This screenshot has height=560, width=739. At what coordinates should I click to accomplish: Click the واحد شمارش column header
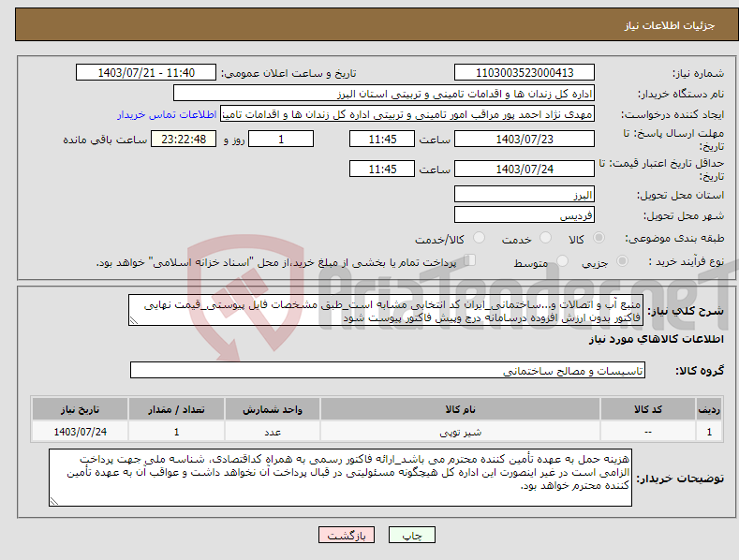tap(273, 409)
